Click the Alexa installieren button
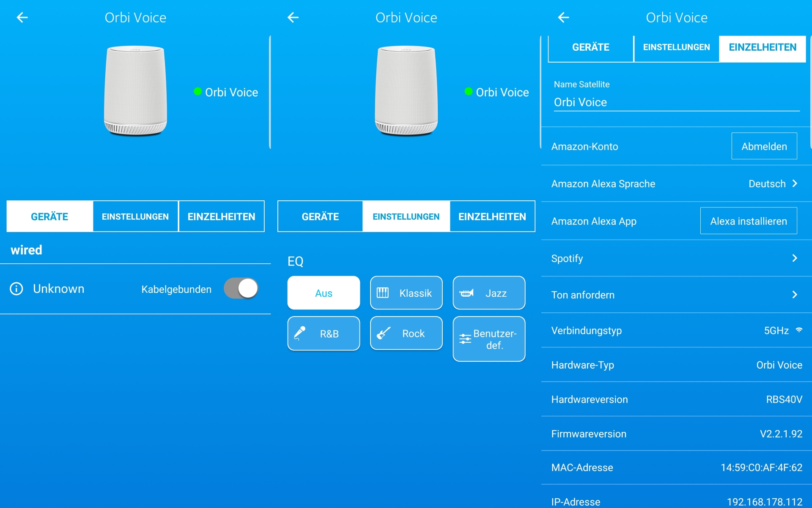The width and height of the screenshot is (812, 508). coord(749,221)
